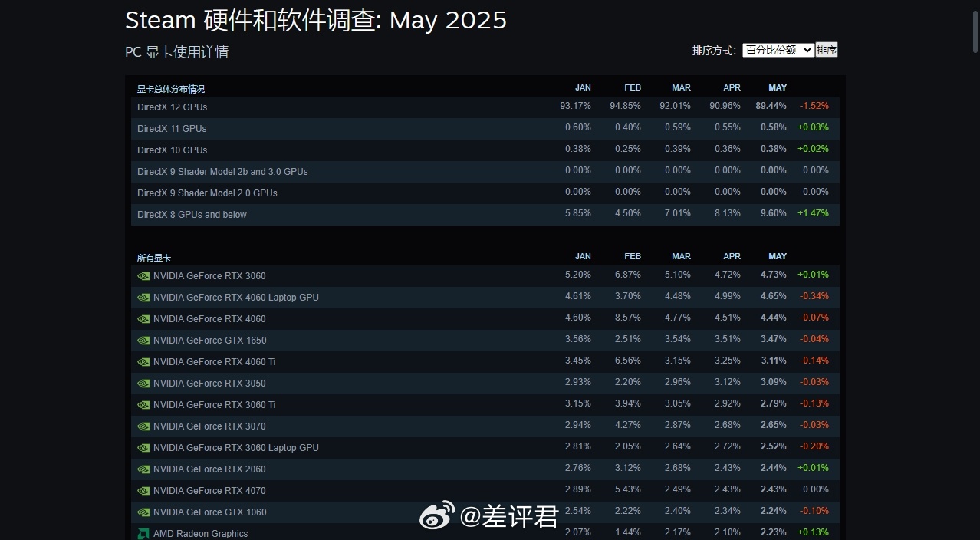The height and width of the screenshot is (540, 980).
Task: Click the -0.34% change for RTX 4060 Laptop
Action: pyautogui.click(x=814, y=296)
